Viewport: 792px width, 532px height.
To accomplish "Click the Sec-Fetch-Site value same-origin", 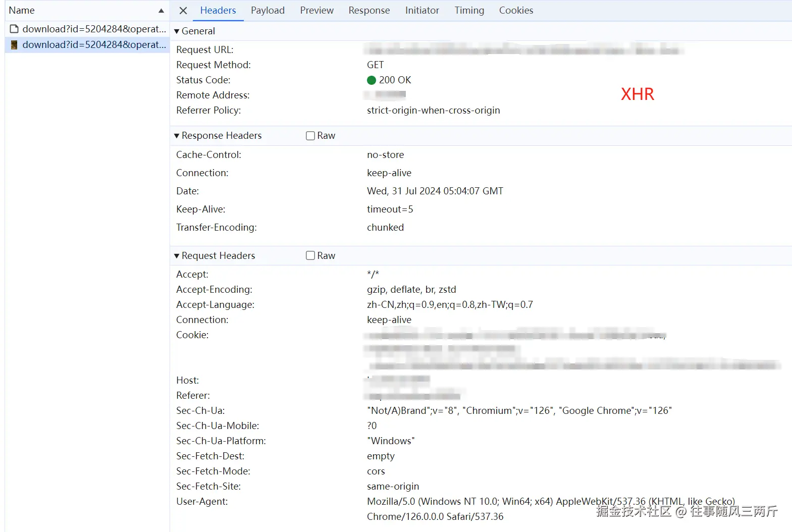I will [393, 487].
